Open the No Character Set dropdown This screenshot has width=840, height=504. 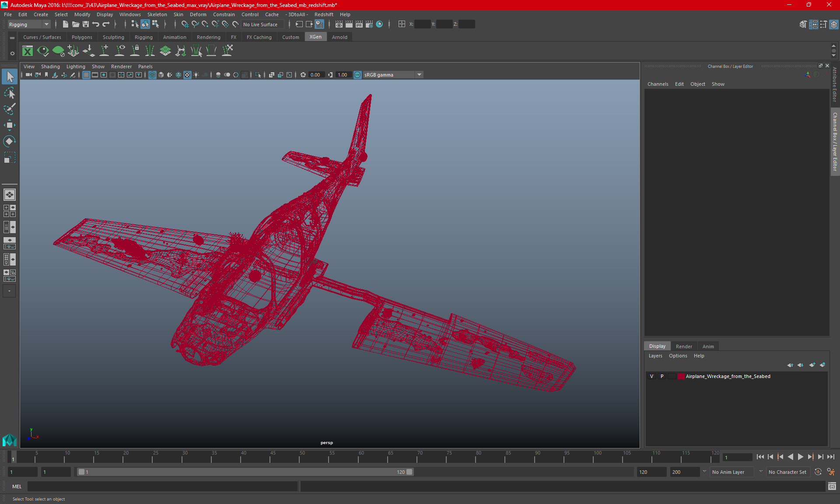787,472
